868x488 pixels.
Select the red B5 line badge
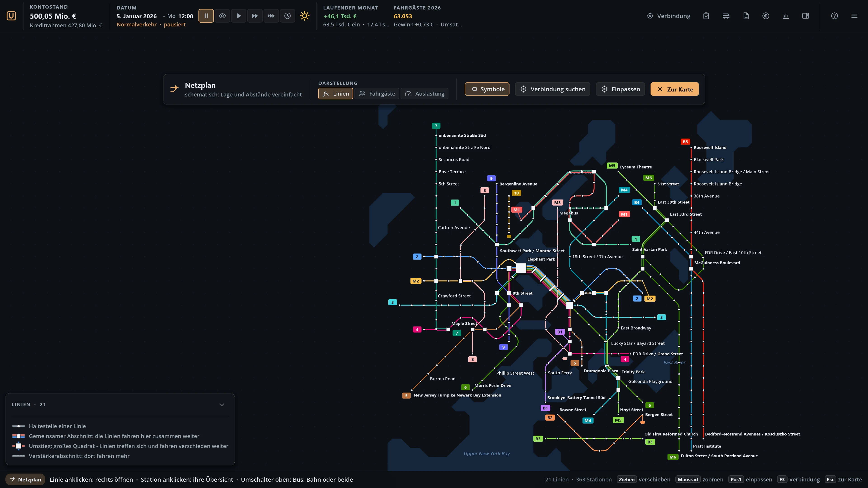[685, 142]
